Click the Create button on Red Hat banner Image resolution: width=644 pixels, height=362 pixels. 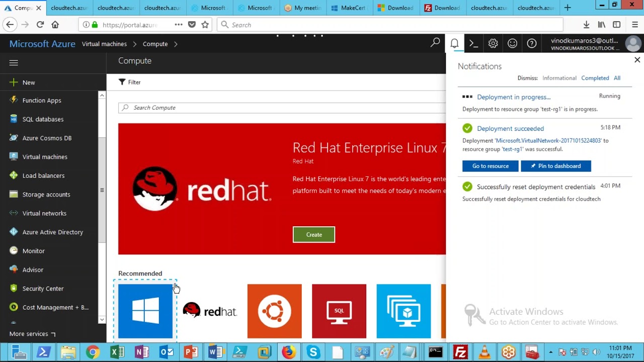pos(314,235)
